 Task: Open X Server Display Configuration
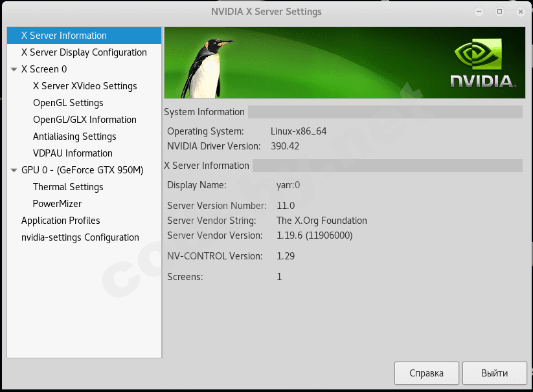84,52
